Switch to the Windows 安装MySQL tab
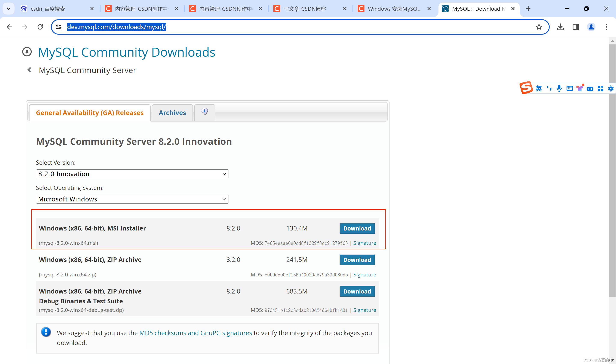 (x=394, y=9)
